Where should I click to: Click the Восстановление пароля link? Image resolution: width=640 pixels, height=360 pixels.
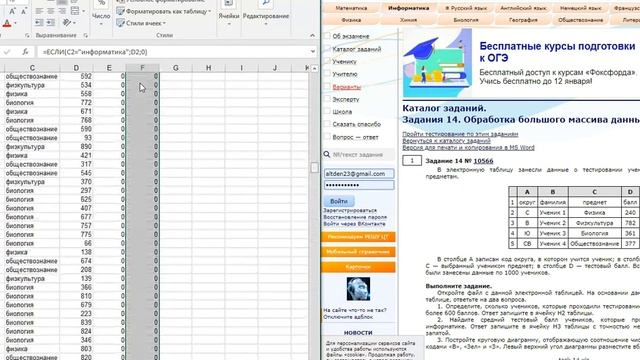(x=355, y=217)
